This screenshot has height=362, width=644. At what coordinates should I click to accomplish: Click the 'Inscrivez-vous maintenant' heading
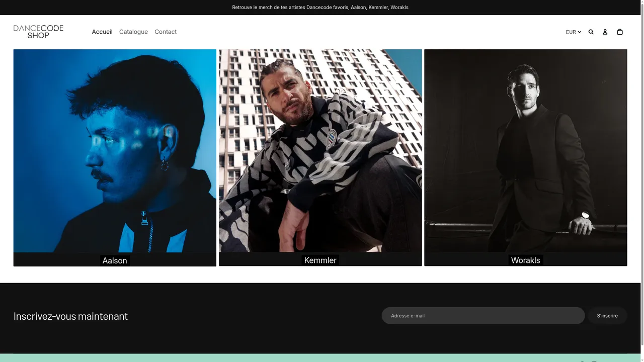click(70, 316)
